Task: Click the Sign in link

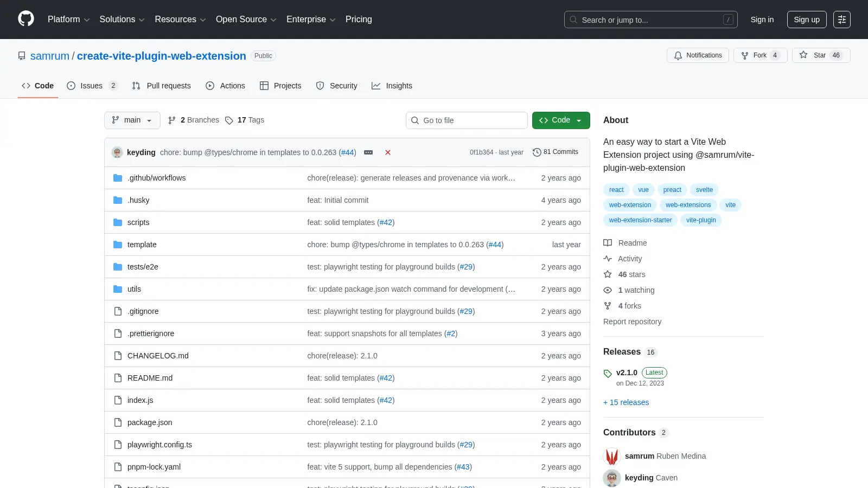Action: coord(762,20)
